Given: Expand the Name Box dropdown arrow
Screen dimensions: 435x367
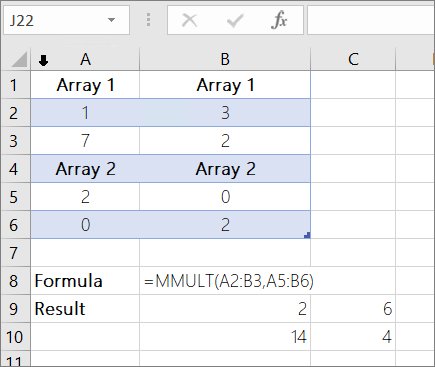Looking at the screenshot, I should (112, 20).
